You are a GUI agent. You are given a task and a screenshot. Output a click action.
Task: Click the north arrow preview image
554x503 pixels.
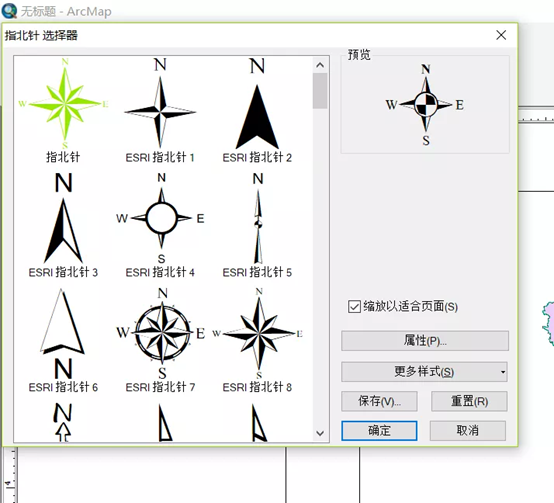click(x=425, y=105)
